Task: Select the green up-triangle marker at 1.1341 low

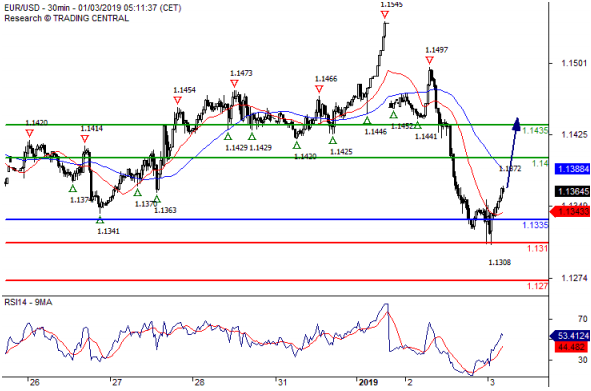Action: tap(100, 219)
